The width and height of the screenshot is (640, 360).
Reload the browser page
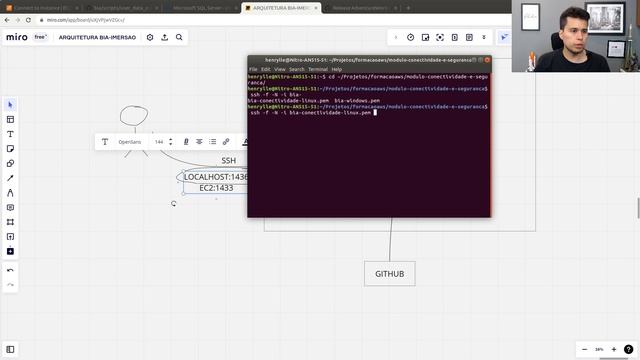click(28, 20)
